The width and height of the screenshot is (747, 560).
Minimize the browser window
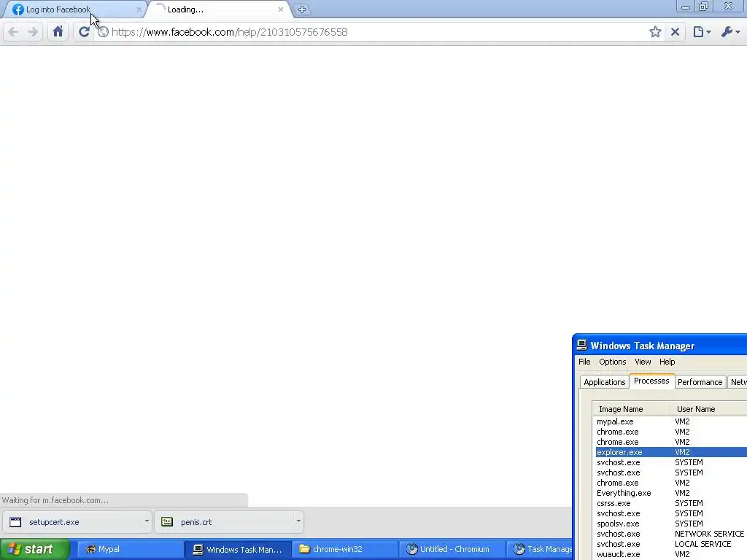tap(686, 7)
